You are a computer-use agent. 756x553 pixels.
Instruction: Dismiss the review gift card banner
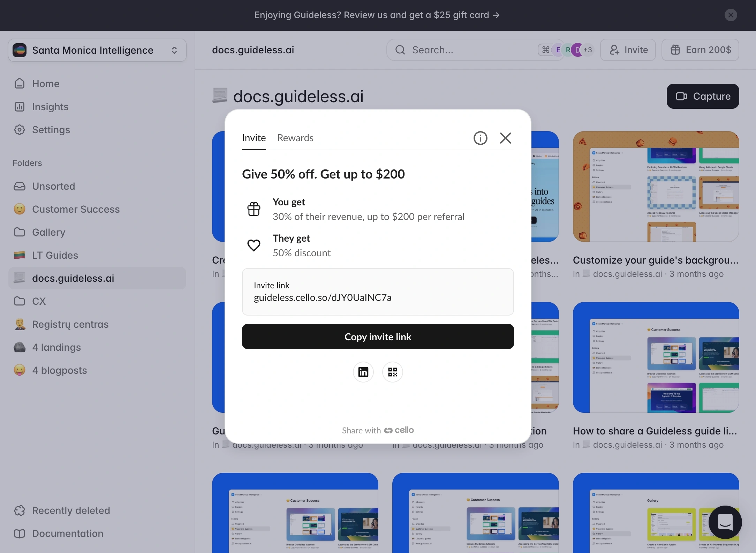click(731, 15)
